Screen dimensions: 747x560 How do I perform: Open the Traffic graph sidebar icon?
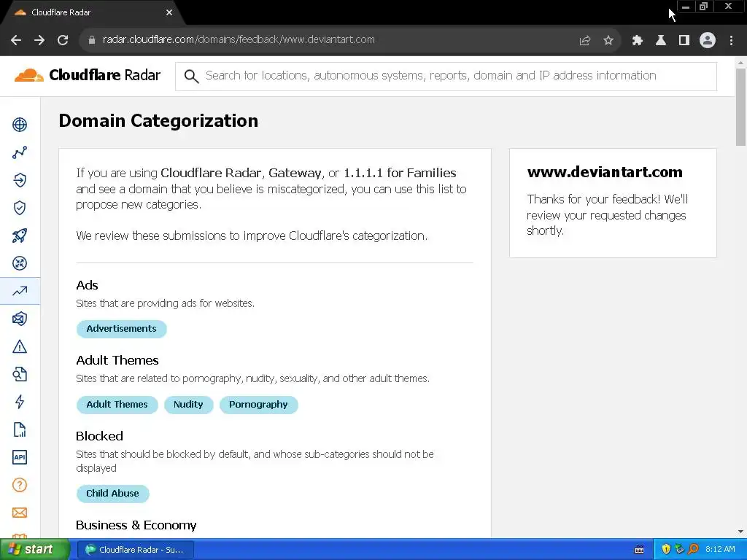click(x=20, y=152)
